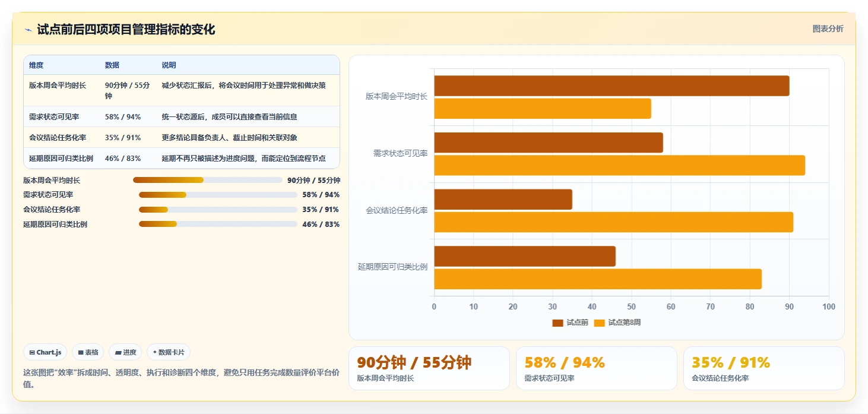Click the 需求状态可见率 chart axis label

pyautogui.click(x=400, y=153)
